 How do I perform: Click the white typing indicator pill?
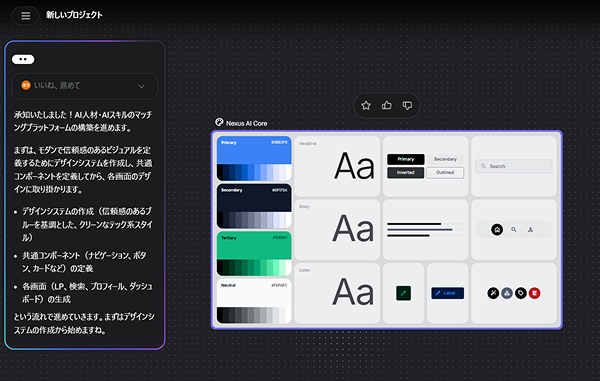coord(23,59)
